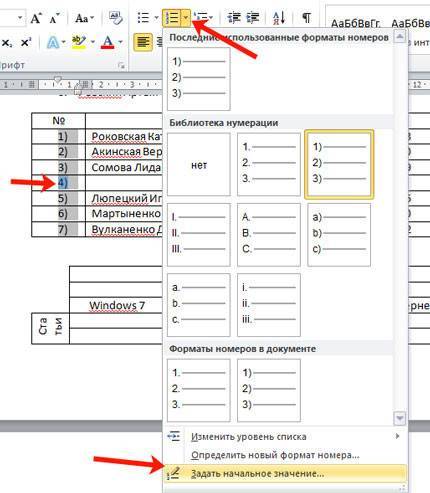Click 'Определить новый формат номера...'
This screenshot has height=493, width=430.
coord(285,455)
